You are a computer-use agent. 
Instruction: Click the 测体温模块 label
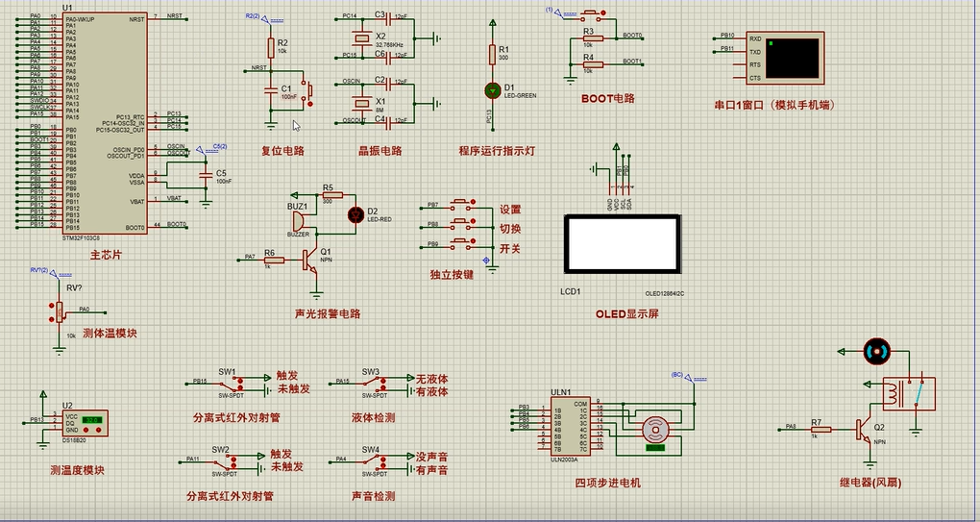pos(110,333)
